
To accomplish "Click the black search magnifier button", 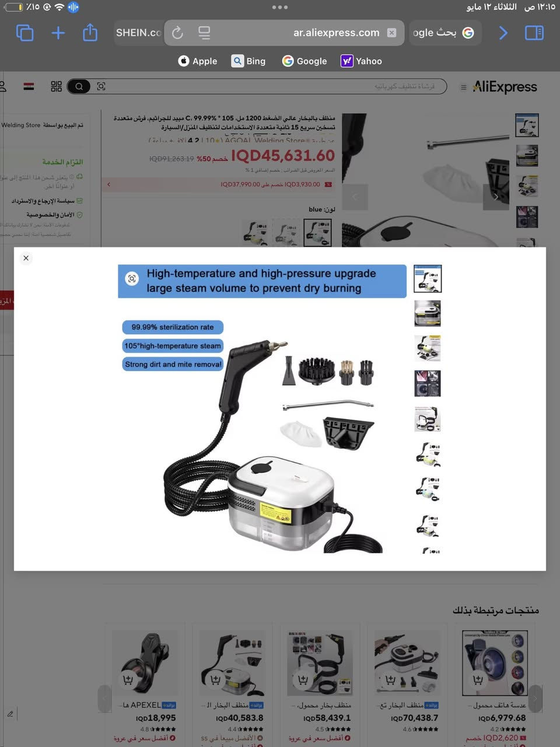I will 79,86.
